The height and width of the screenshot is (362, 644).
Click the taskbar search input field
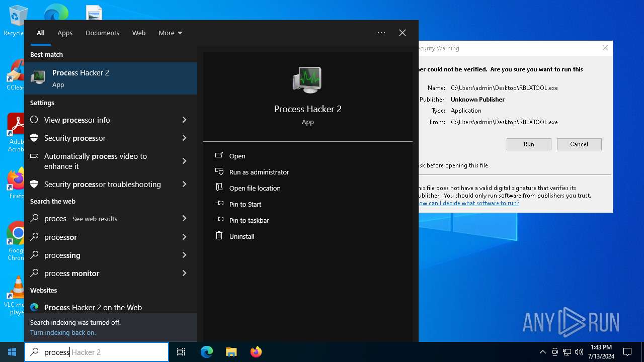[x=97, y=352]
